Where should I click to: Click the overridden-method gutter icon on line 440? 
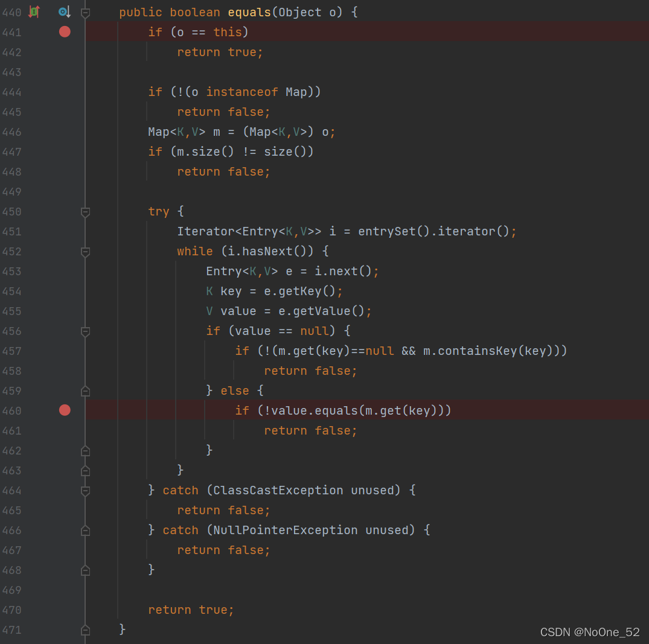[x=65, y=12]
